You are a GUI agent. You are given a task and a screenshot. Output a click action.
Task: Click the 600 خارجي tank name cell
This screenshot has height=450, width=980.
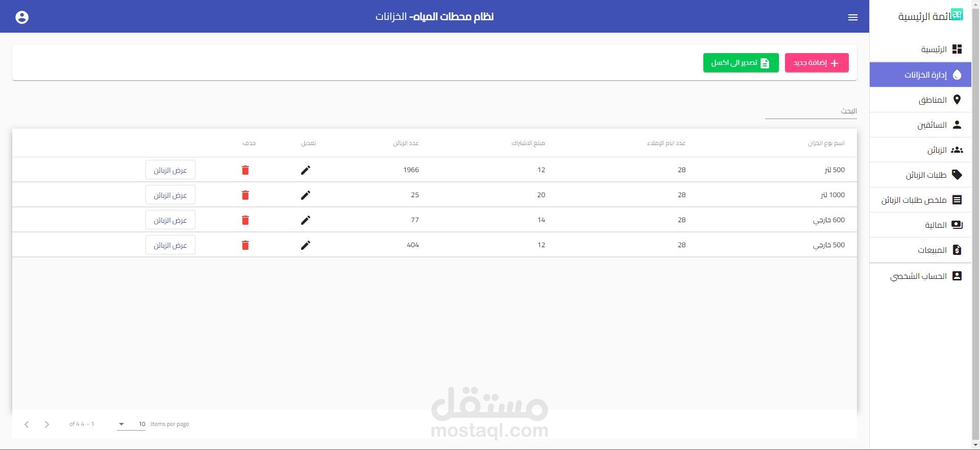829,220
